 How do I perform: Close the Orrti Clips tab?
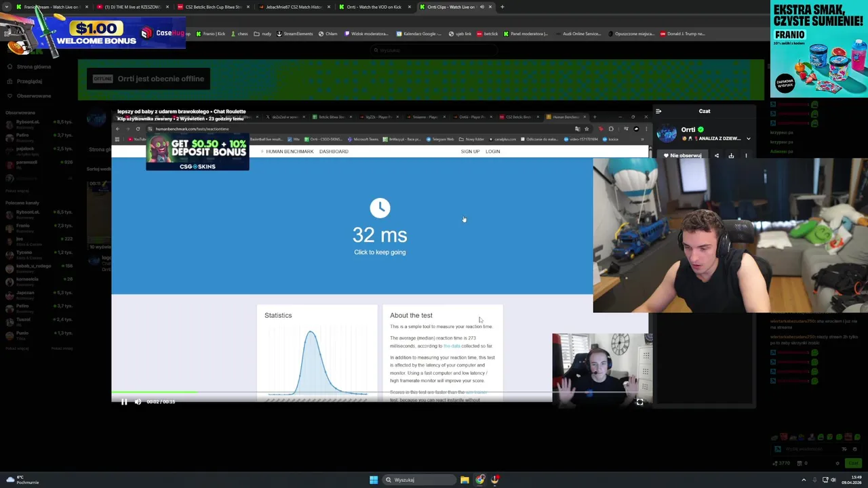(x=490, y=7)
